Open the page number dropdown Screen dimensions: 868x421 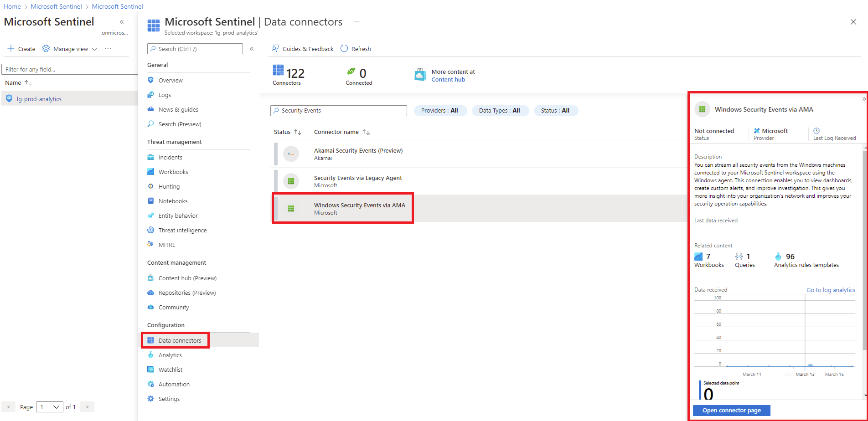[x=50, y=407]
